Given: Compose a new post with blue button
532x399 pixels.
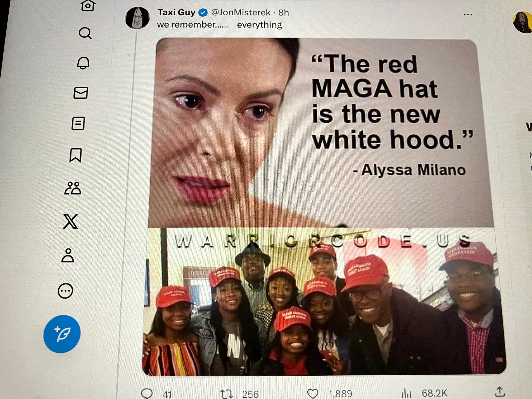Looking at the screenshot, I should tap(62, 334).
